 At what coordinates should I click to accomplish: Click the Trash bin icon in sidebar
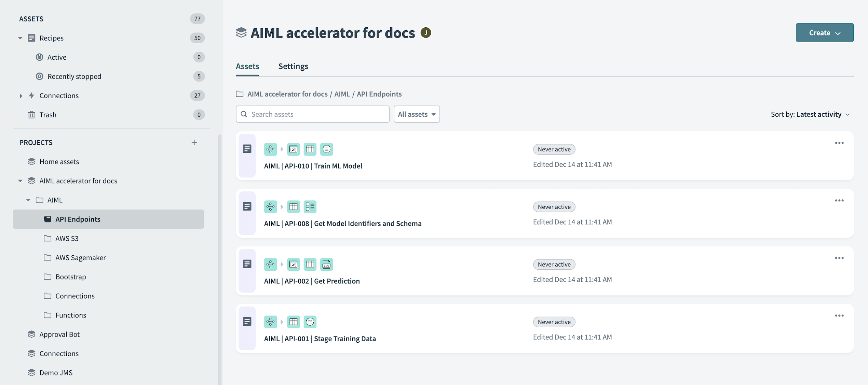31,115
